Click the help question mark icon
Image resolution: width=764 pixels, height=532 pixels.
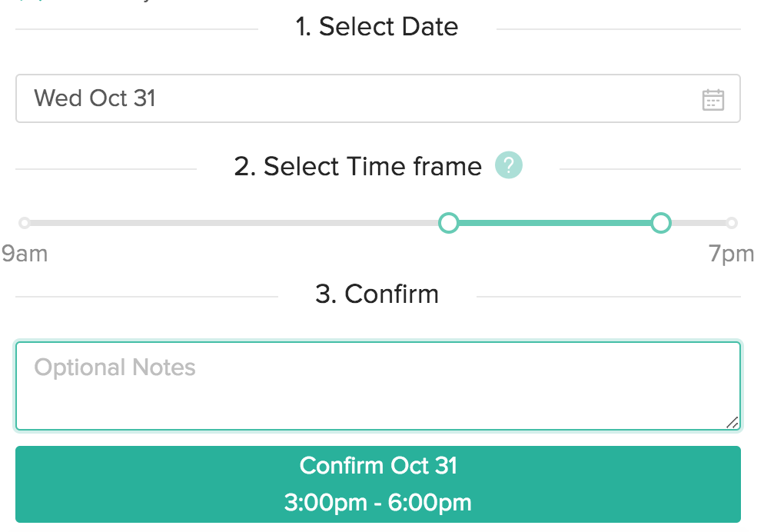tap(509, 165)
